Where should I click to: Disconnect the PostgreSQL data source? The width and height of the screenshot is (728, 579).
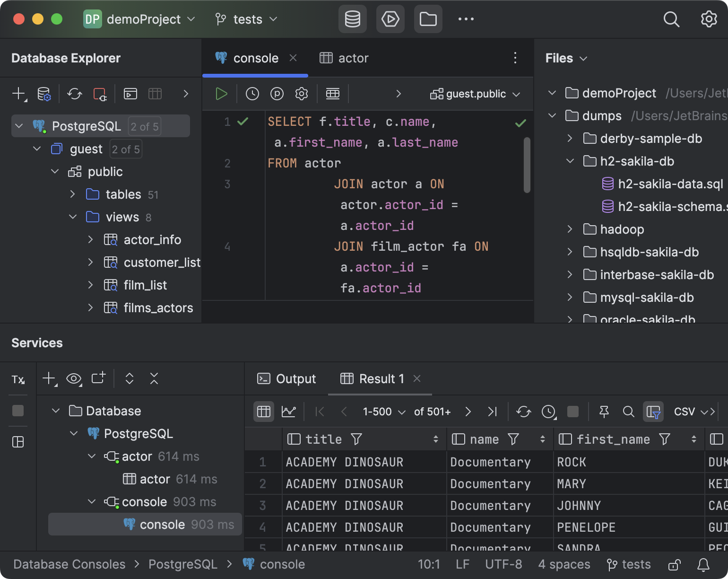click(x=100, y=94)
